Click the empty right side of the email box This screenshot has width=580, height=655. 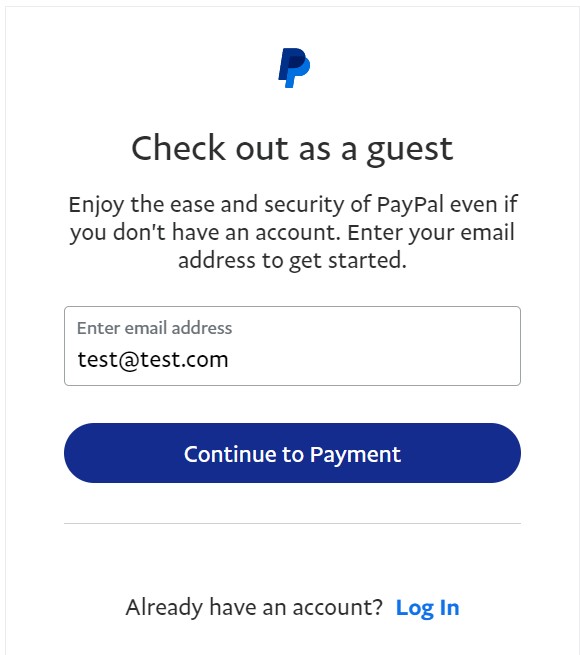coord(376,359)
